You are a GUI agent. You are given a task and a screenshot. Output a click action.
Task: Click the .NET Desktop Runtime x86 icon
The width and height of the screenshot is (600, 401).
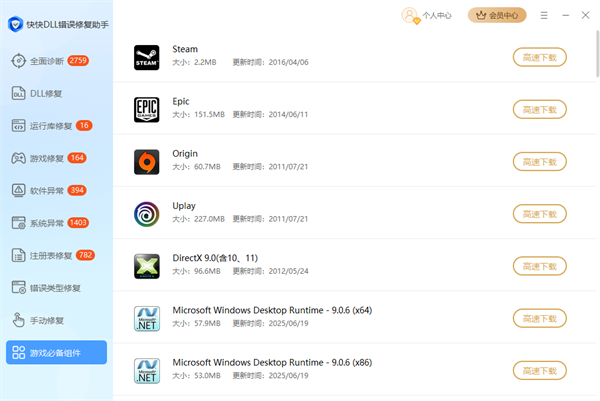coord(147,370)
